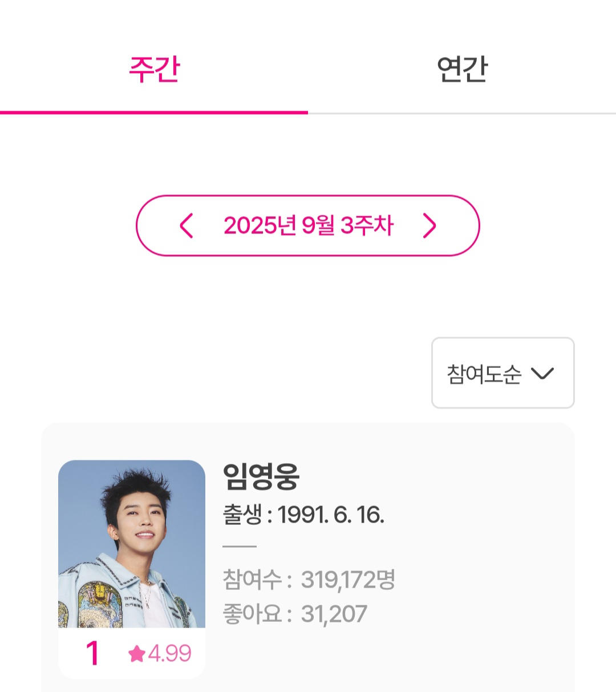
Task: Click the rank number 1 badge
Action: tap(92, 654)
